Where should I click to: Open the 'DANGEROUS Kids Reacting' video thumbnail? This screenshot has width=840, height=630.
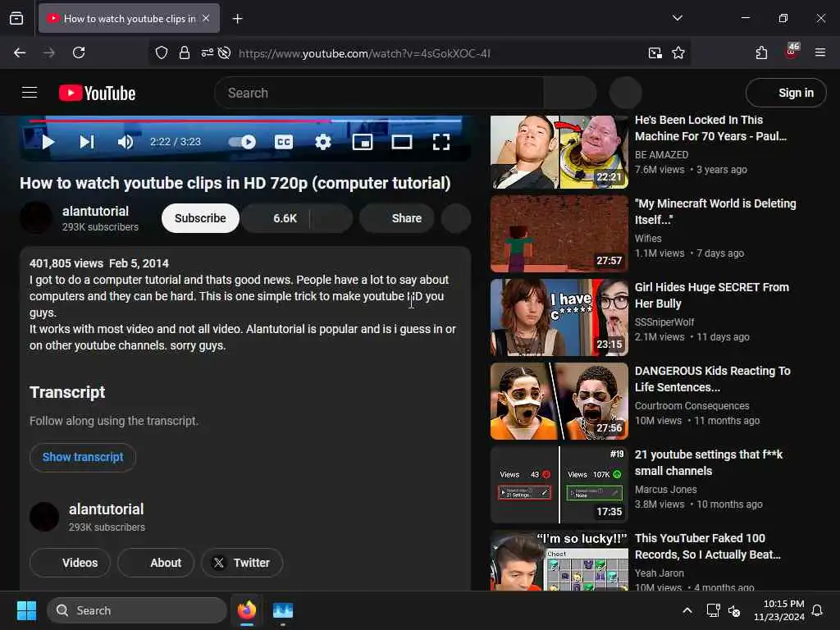point(559,401)
